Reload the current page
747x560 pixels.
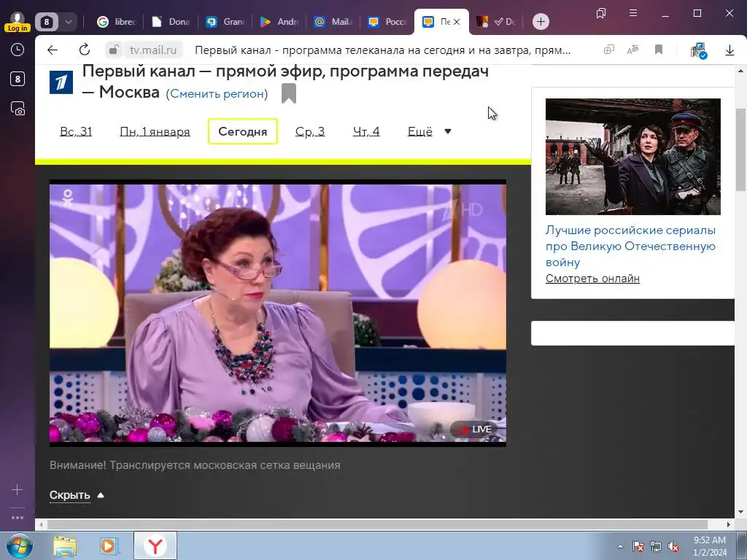pos(85,50)
